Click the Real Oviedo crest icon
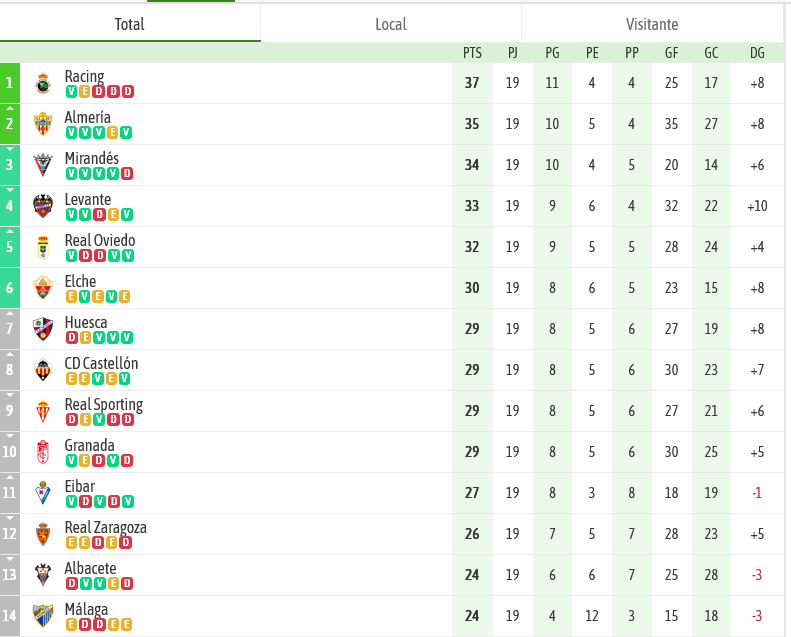 click(42, 247)
